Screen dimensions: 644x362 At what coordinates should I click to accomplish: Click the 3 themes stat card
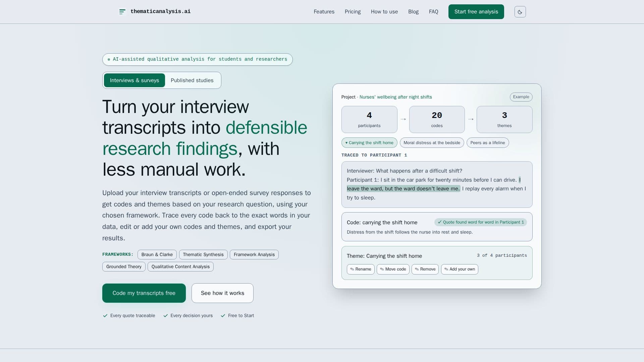(504, 120)
